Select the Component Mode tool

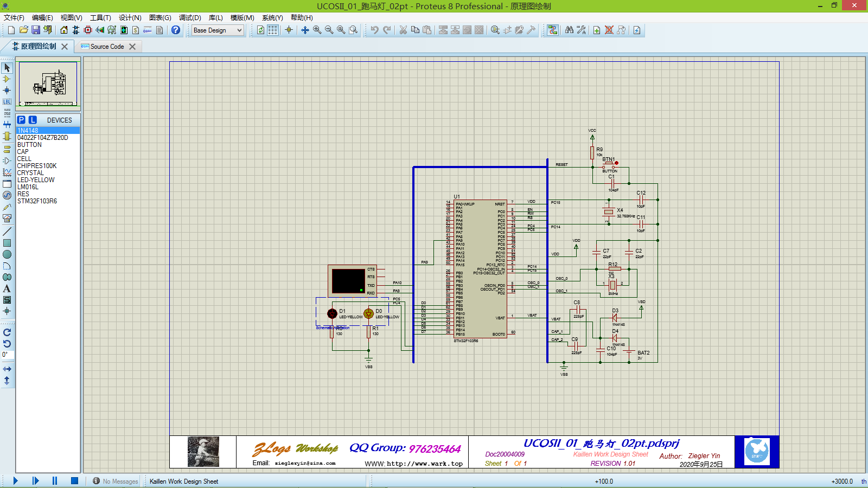7,80
